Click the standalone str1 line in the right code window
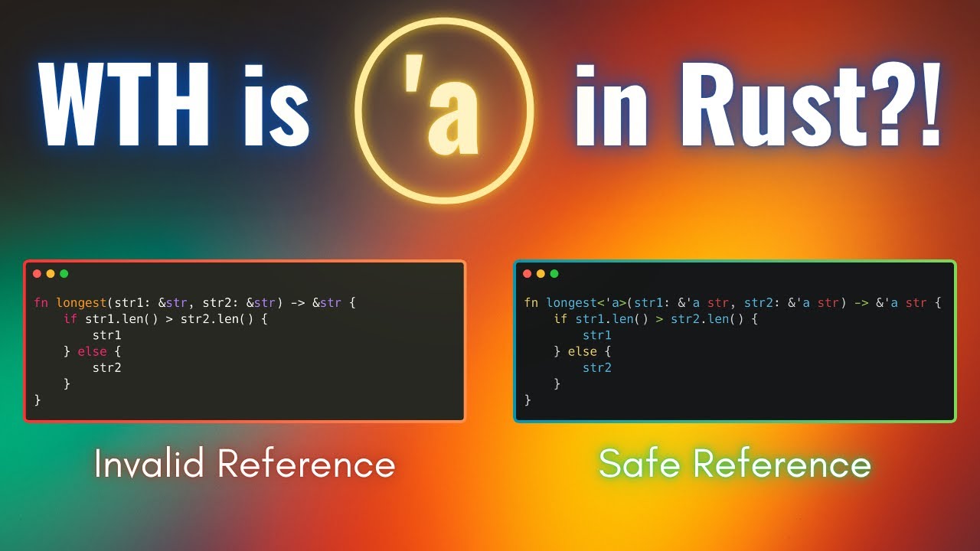Image resolution: width=980 pixels, height=551 pixels. click(x=597, y=335)
